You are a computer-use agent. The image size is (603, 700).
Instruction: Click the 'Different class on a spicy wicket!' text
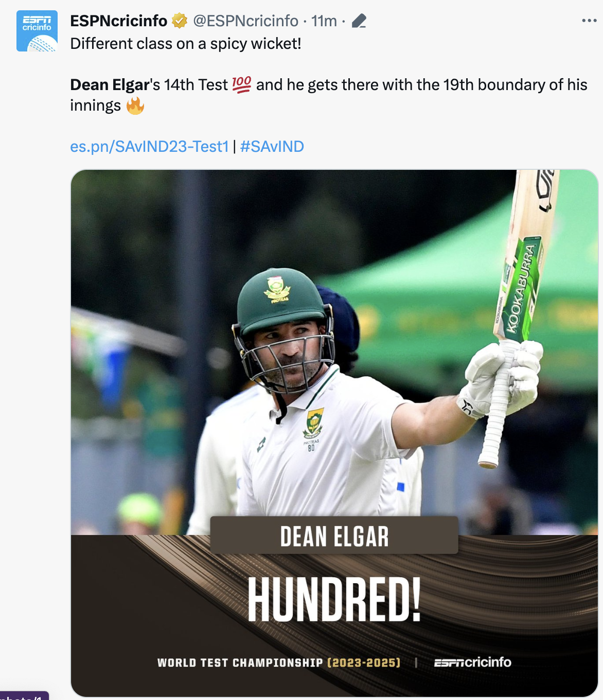[x=185, y=44]
